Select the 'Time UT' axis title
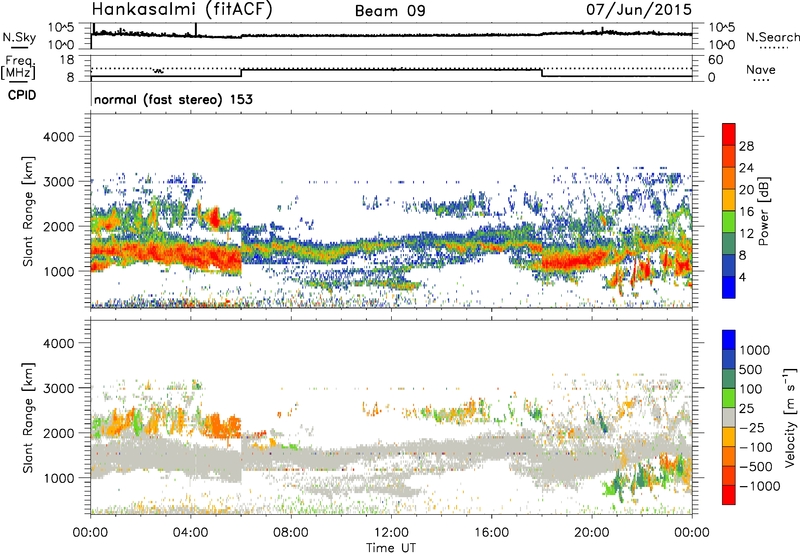 point(391,548)
